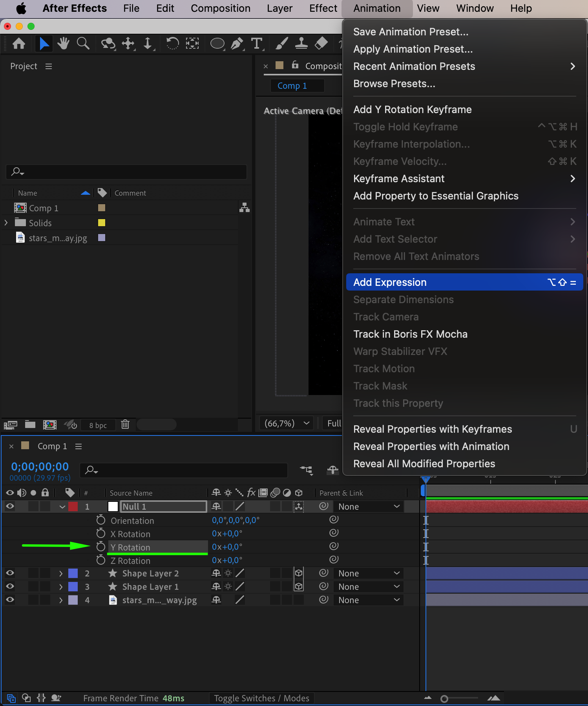This screenshot has width=588, height=706.
Task: Delete selected project item with trash icon
Action: coord(125,424)
